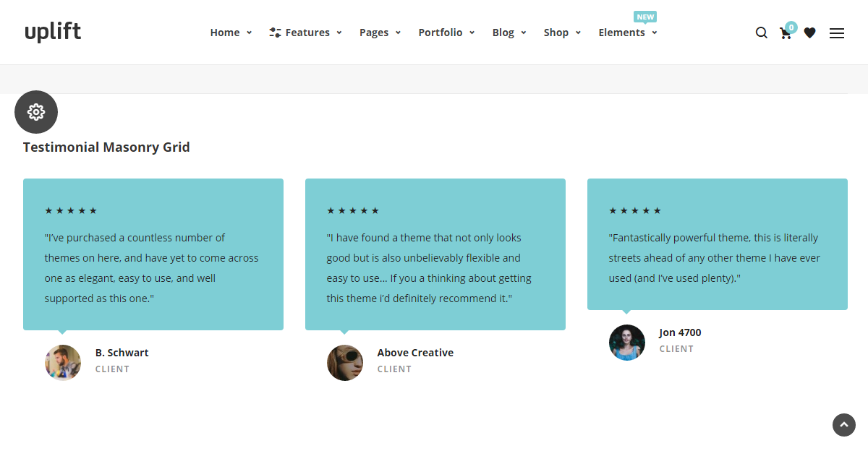Click a star in Jon 4700's rating
This screenshot has width=868, height=451.
pos(635,210)
